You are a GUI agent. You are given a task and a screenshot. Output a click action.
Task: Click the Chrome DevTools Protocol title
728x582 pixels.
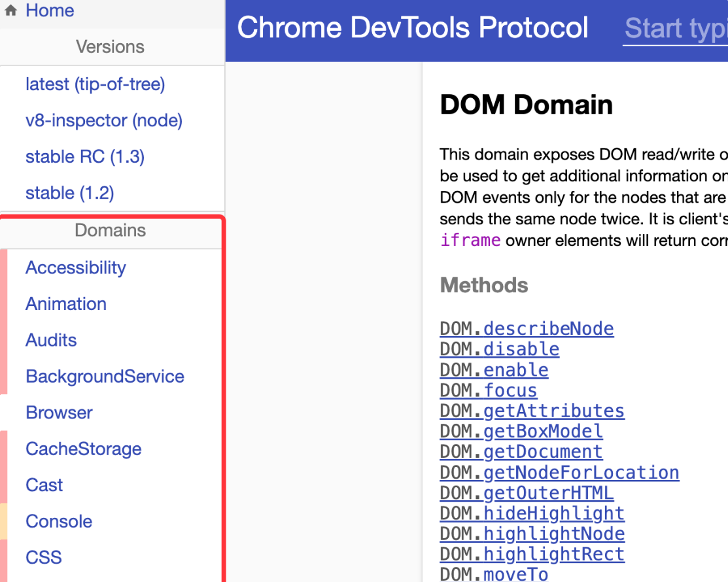(413, 27)
